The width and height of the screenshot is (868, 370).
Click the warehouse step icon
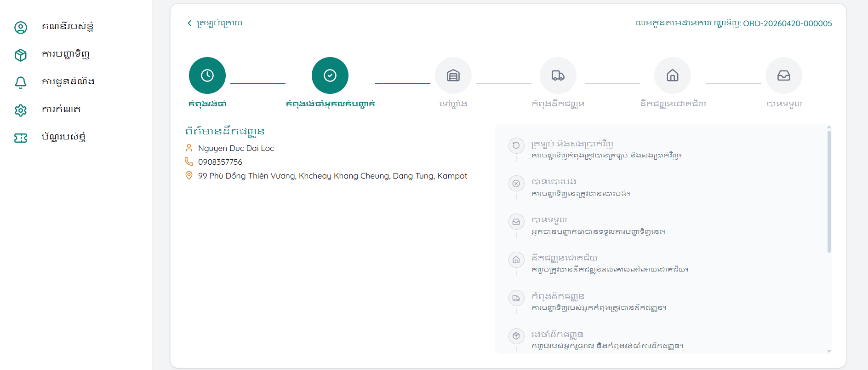pyautogui.click(x=453, y=75)
